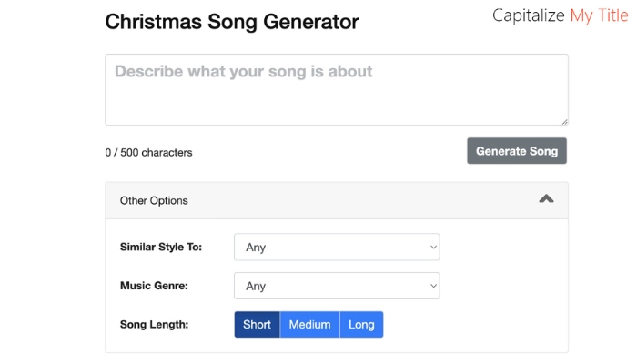
Task: Click the red My Title logo text
Action: click(598, 15)
